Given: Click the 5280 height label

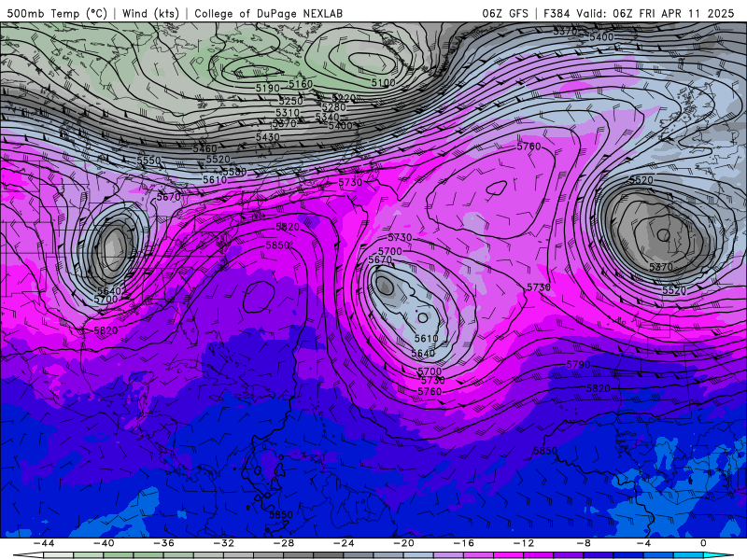Looking at the screenshot, I should [x=334, y=107].
